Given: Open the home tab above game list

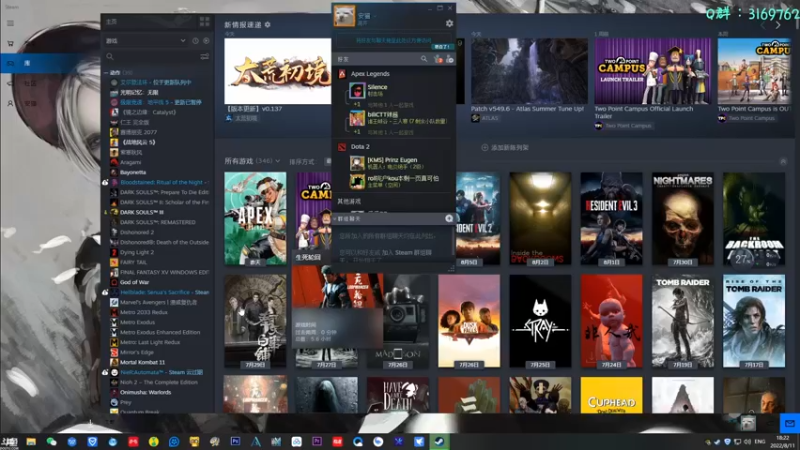Looking at the screenshot, I should [x=149, y=21].
